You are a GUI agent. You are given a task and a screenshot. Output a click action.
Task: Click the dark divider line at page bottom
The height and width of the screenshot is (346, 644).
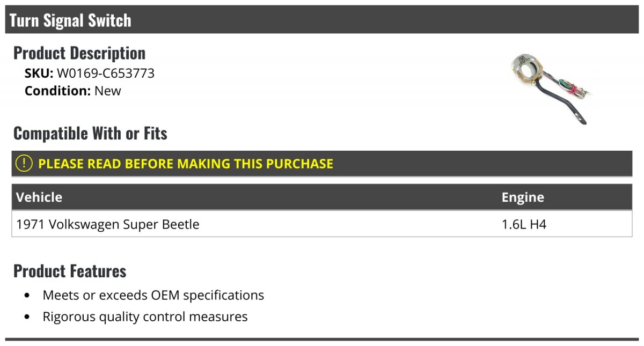[x=322, y=339]
